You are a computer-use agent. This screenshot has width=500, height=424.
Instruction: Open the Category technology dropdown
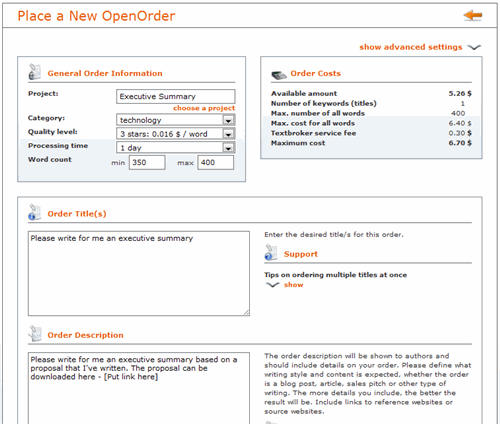(x=228, y=120)
